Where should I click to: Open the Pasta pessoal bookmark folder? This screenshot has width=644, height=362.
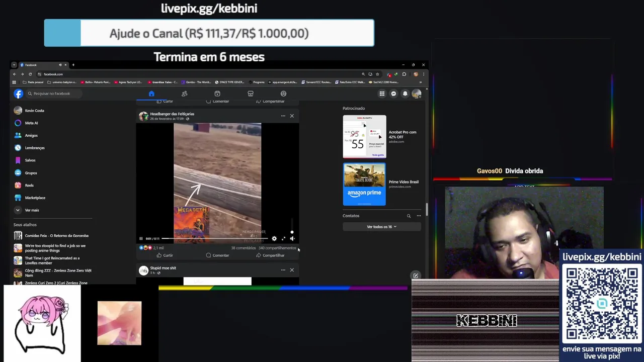[x=33, y=82]
